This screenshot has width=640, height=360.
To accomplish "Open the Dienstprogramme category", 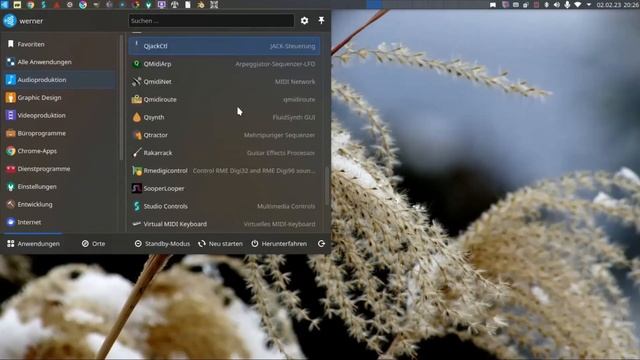I will (x=60, y=169).
